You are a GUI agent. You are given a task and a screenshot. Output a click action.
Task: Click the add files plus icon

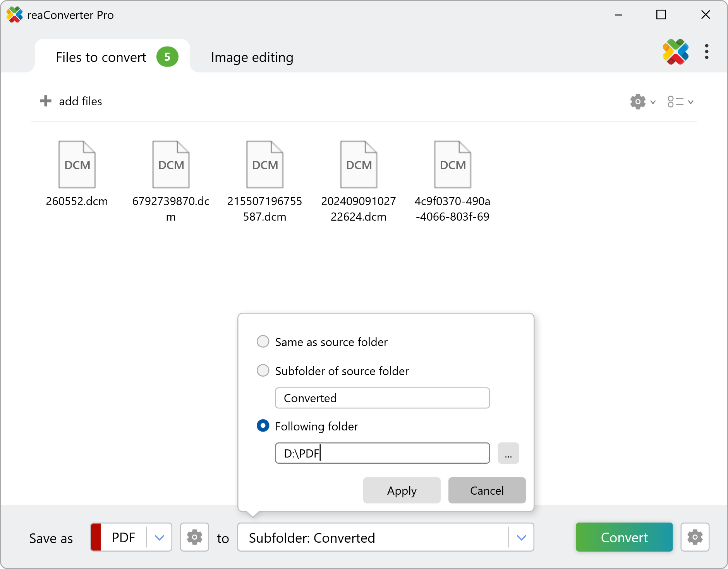tap(46, 101)
